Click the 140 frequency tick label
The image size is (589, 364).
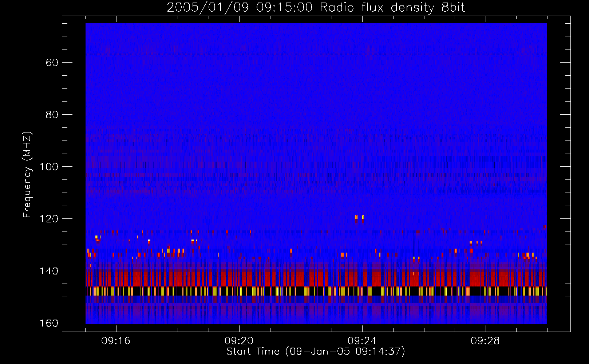click(x=49, y=271)
